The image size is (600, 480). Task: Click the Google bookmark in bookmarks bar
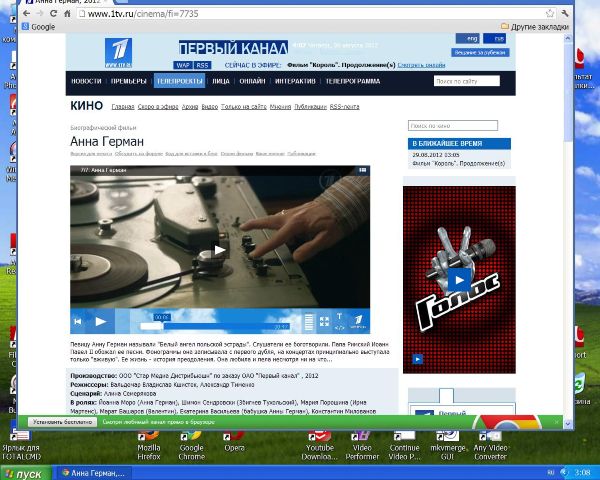click(39, 27)
